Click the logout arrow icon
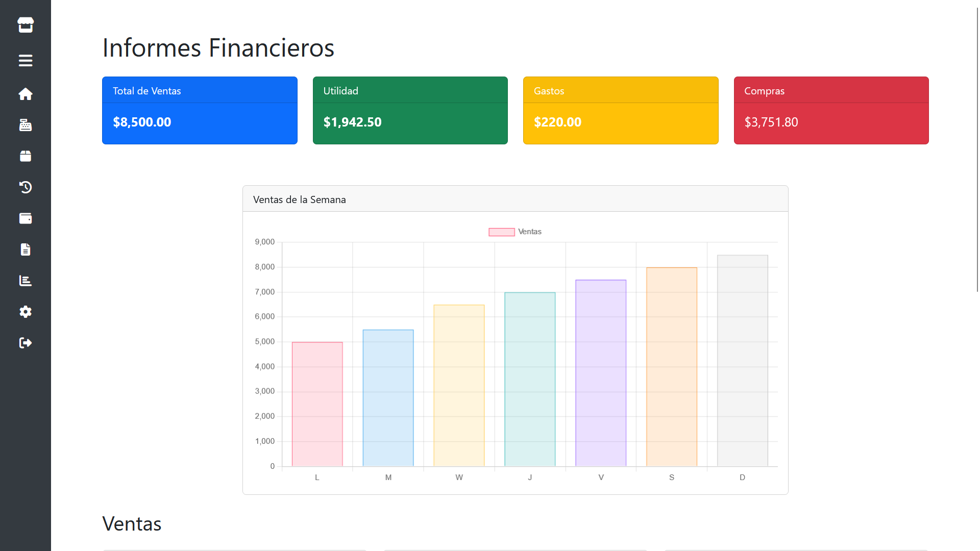Viewport: 980px width, 551px height. coord(26,343)
